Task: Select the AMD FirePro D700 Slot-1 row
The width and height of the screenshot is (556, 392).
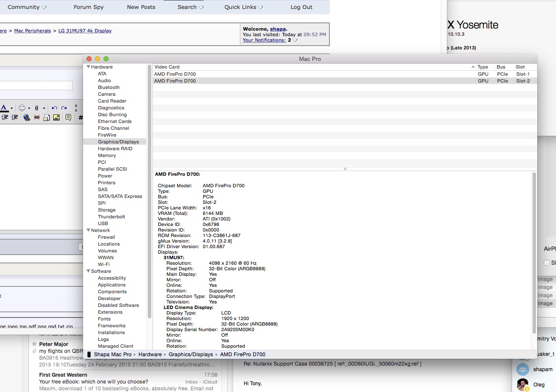Action: pos(345,74)
